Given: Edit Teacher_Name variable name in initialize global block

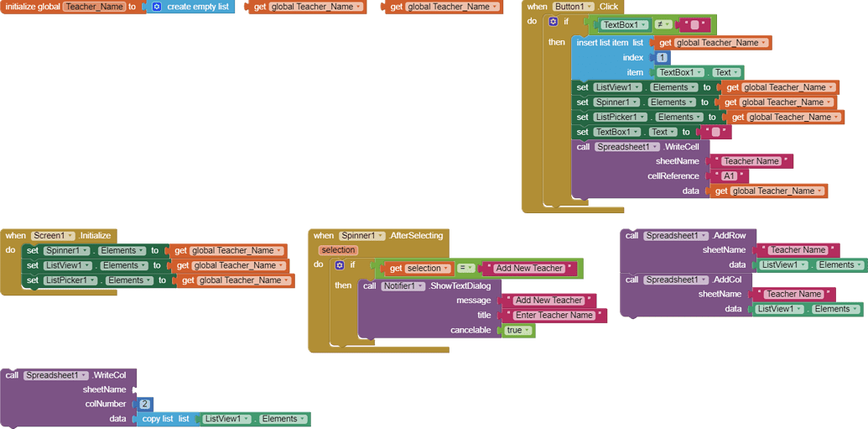Looking at the screenshot, I should (x=95, y=8).
